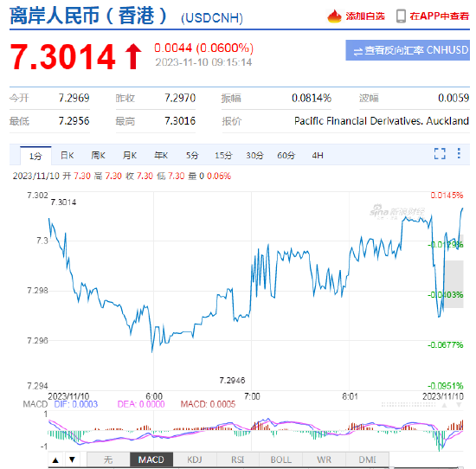Click swap arrows icon on CNHUSD button
This screenshot has height=469, width=476.
pyautogui.click(x=358, y=51)
